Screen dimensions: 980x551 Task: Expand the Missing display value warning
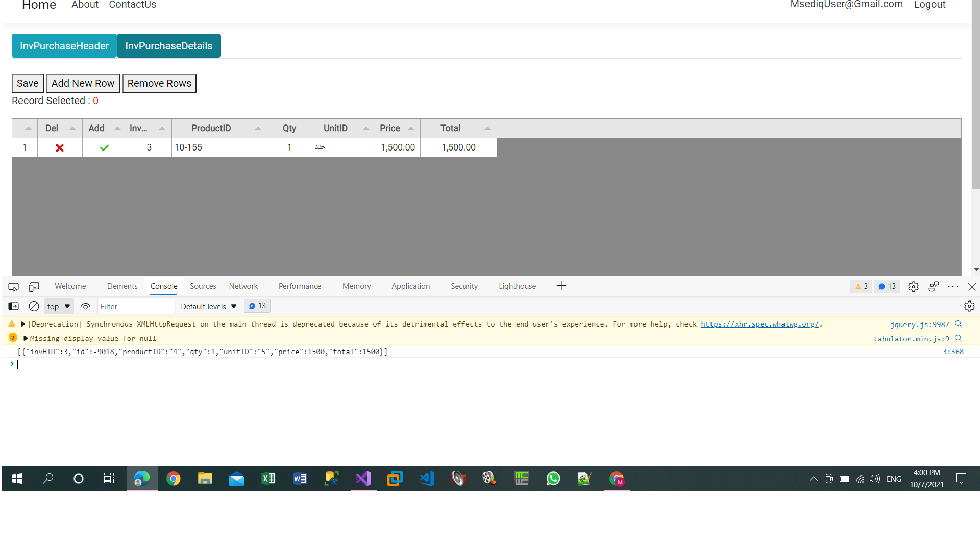click(x=25, y=338)
